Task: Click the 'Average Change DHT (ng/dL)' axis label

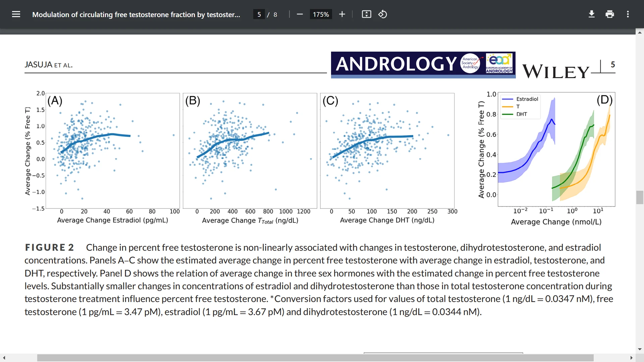Action: (387, 220)
